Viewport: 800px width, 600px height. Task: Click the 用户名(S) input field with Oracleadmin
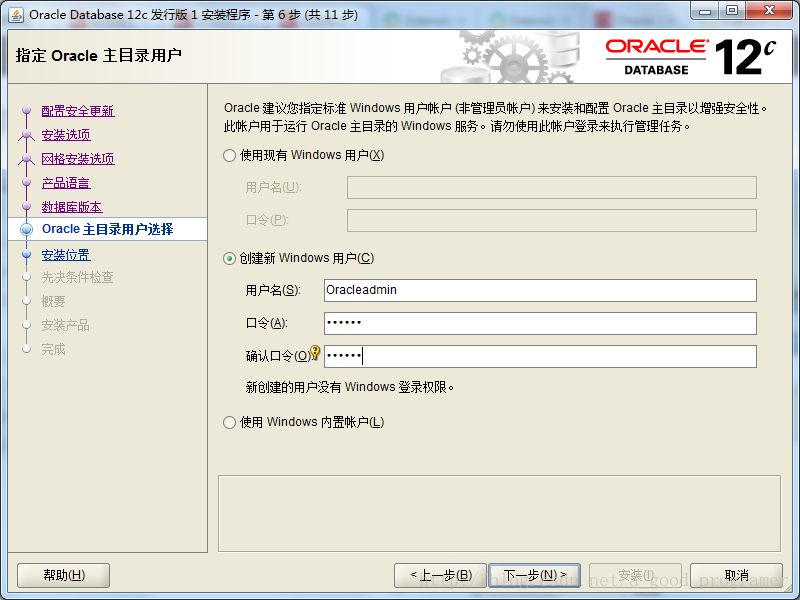click(540, 290)
